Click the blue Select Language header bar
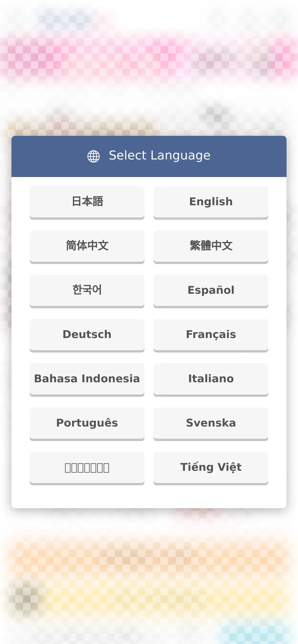 point(149,156)
